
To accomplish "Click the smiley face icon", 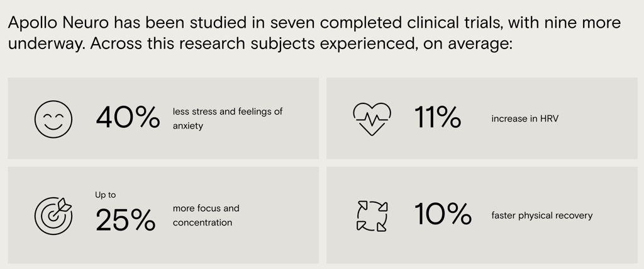I will coord(53,119).
